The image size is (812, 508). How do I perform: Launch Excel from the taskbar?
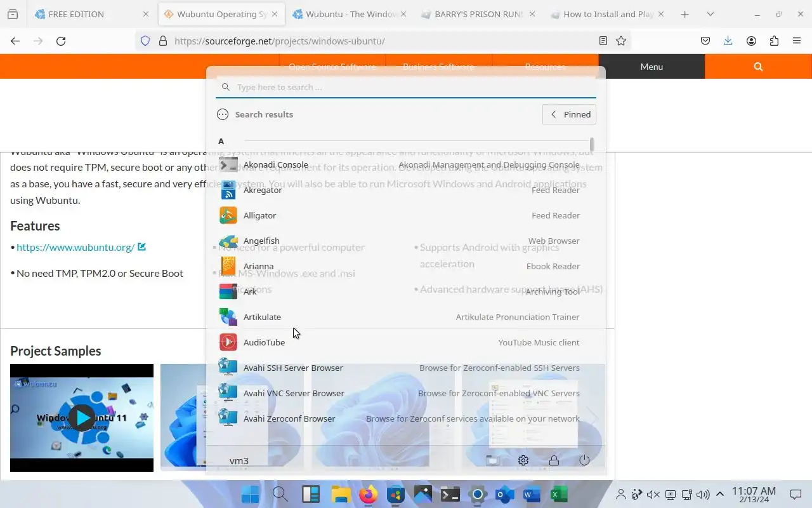click(559, 494)
